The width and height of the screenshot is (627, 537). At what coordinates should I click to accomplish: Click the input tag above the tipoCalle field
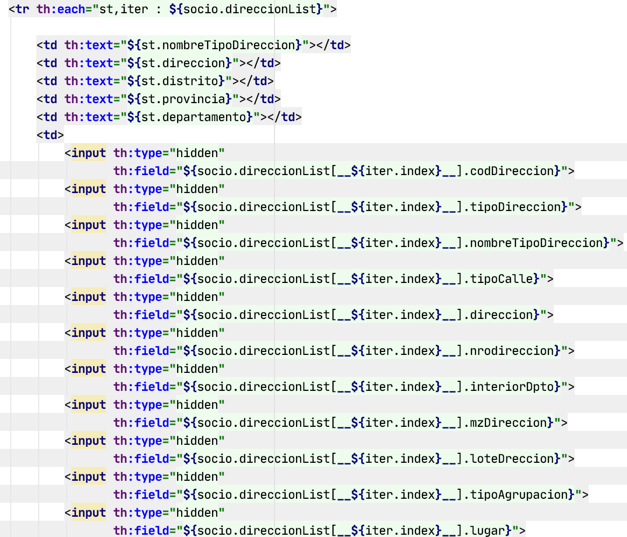(88, 261)
